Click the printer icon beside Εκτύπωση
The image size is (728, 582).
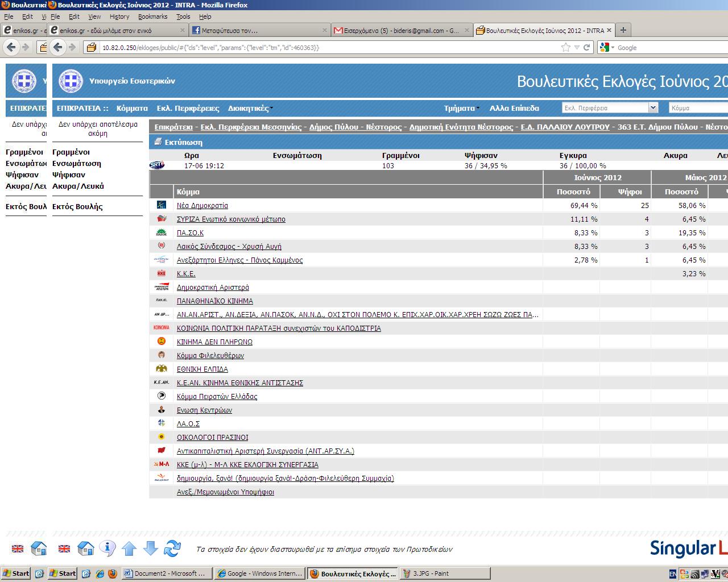pyautogui.click(x=158, y=142)
